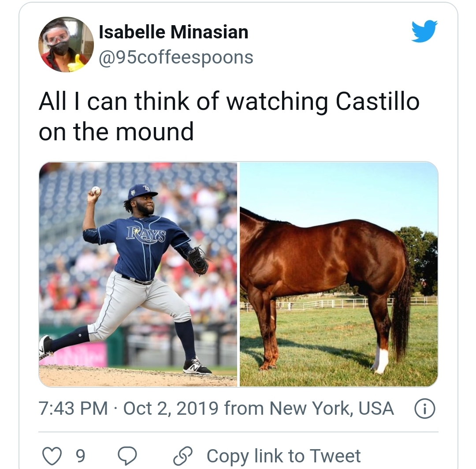Open Isabelle Minasian's profile picture
The height and width of the screenshot is (469, 476).
click(x=66, y=45)
